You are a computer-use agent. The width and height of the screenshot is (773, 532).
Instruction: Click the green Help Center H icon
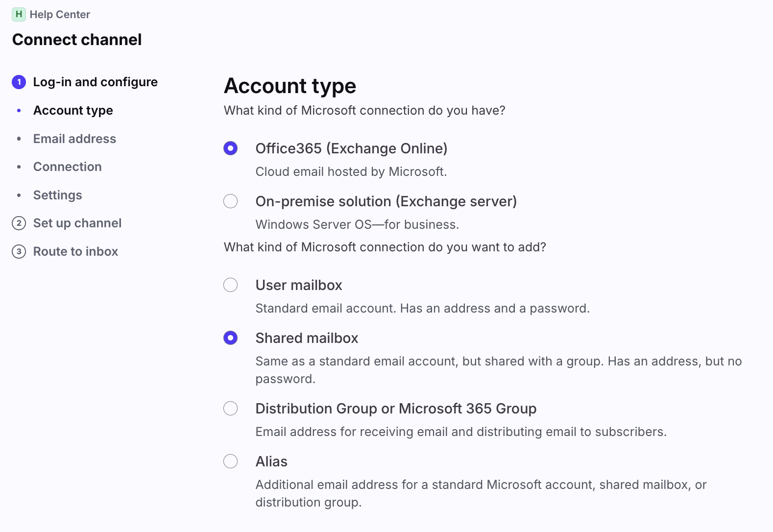19,14
